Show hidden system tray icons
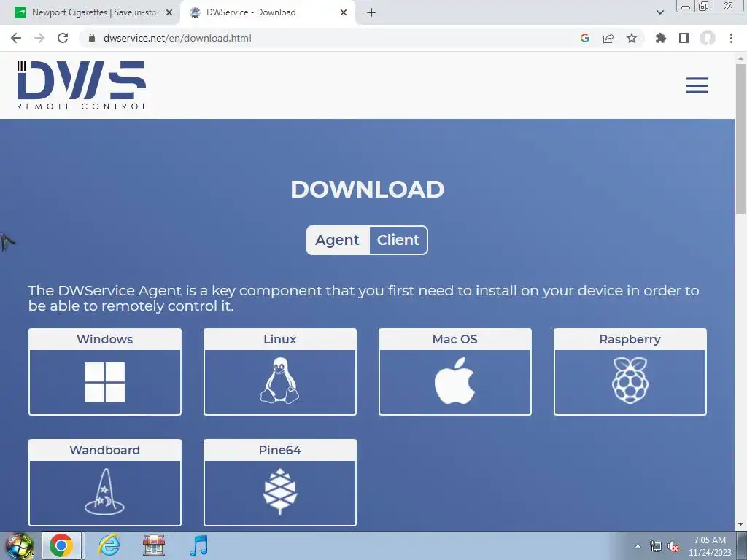 point(638,546)
